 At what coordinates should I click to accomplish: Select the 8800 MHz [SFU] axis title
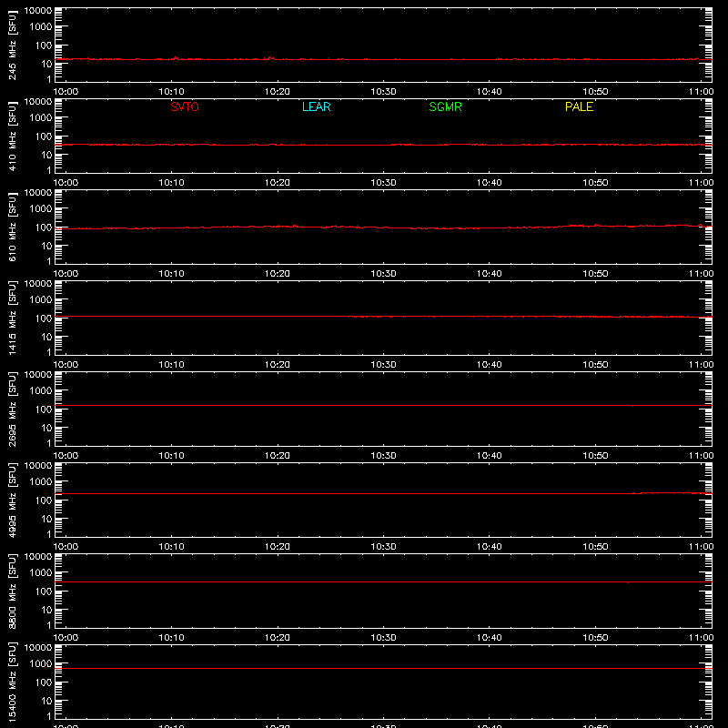12,591
